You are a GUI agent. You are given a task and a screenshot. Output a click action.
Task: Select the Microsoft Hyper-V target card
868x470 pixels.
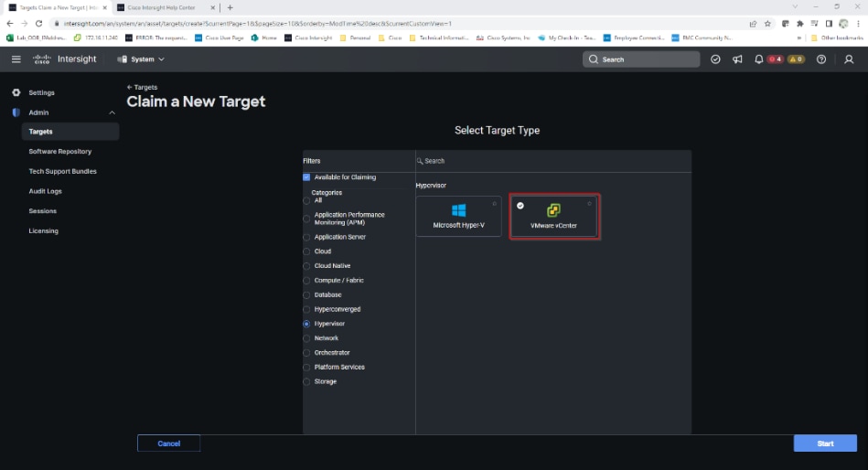458,216
